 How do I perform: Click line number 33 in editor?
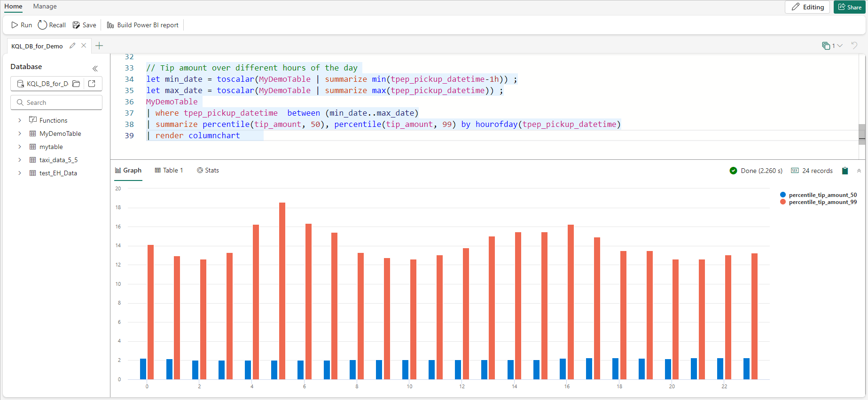point(129,68)
